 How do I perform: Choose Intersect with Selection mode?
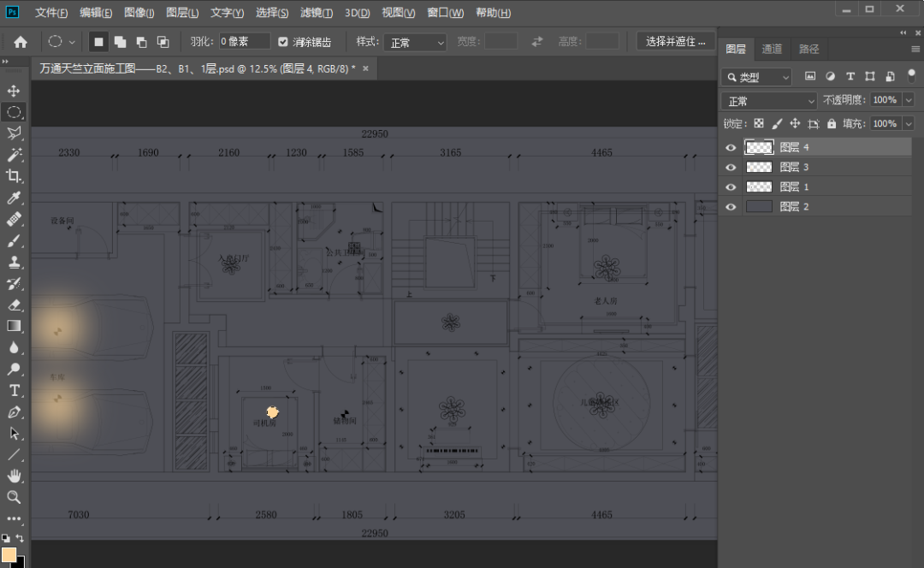[x=163, y=42]
